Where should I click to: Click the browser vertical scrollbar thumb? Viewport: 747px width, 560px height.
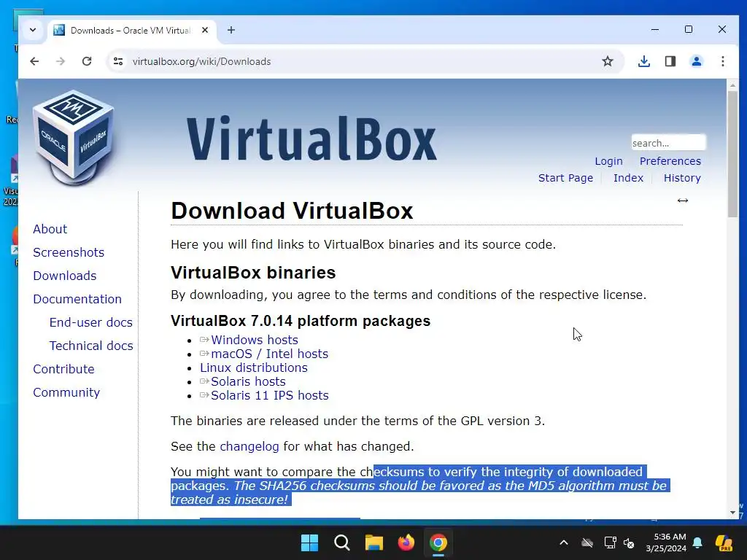[x=732, y=153]
